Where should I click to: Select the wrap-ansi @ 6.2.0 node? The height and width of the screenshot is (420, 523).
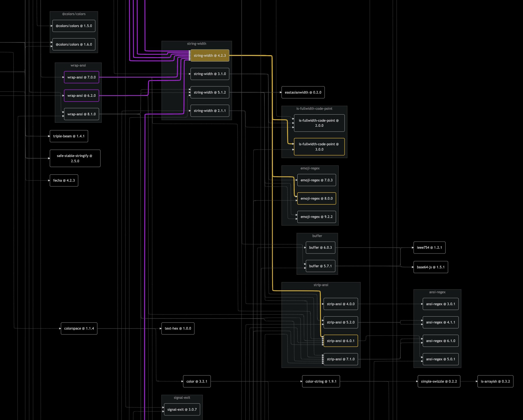click(x=81, y=95)
